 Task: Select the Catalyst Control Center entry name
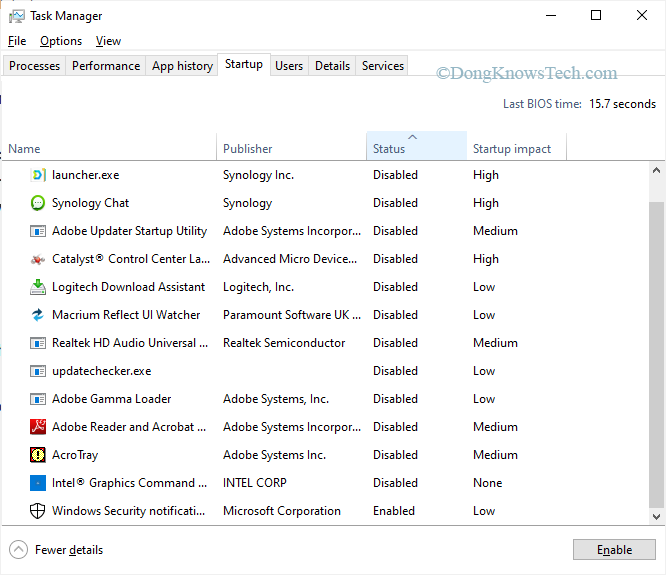pyautogui.click(x=131, y=259)
